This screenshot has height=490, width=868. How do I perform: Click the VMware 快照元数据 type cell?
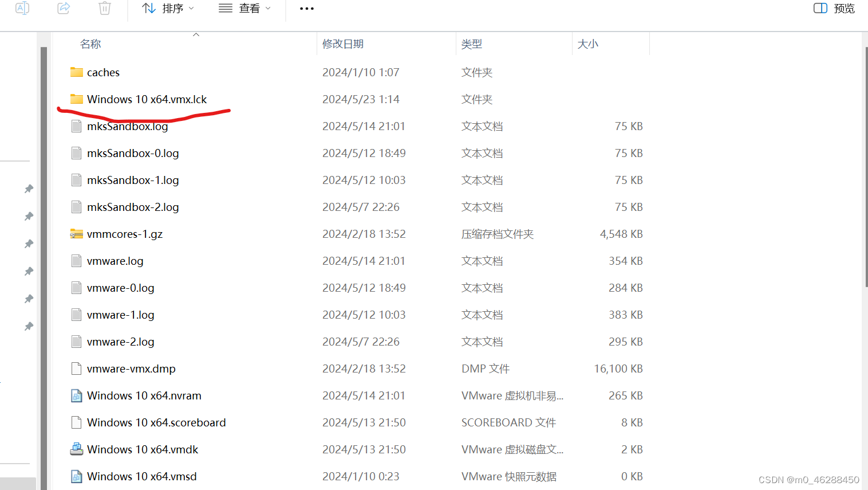[509, 476]
